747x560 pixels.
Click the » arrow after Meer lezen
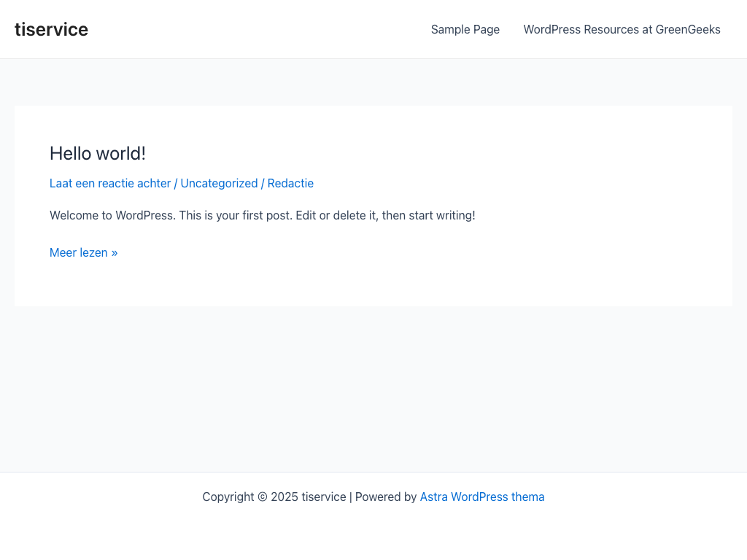(x=115, y=252)
